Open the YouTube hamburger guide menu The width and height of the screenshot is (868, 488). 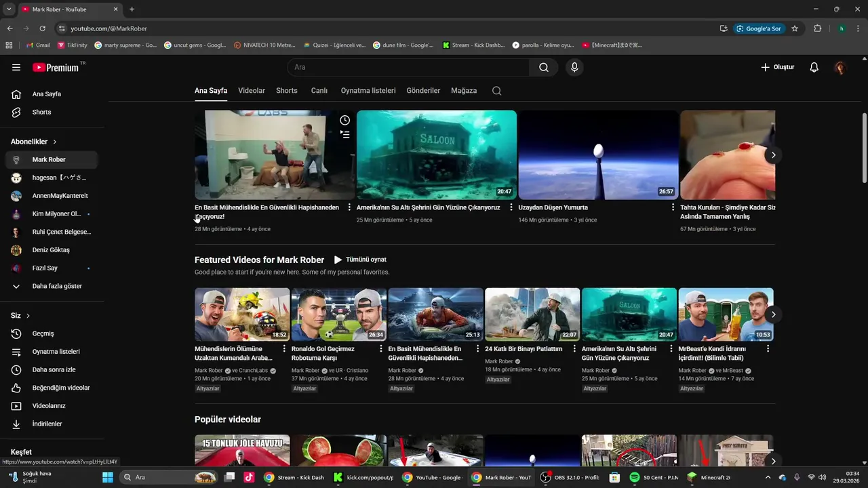coord(16,67)
